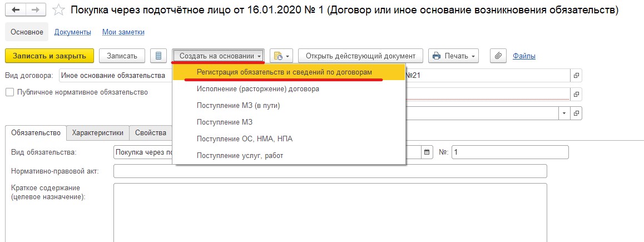This screenshot has width=644, height=242.
Task: Select the Основное section
Action: click(27, 32)
